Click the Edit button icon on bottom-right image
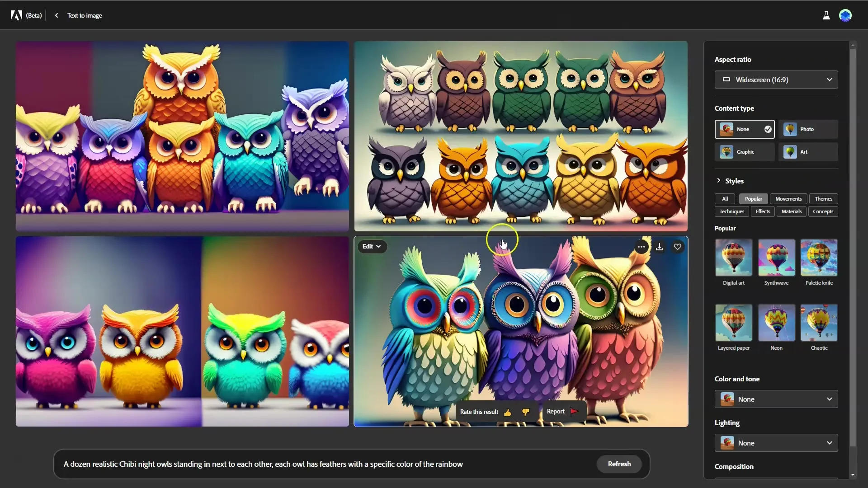 [x=371, y=246]
